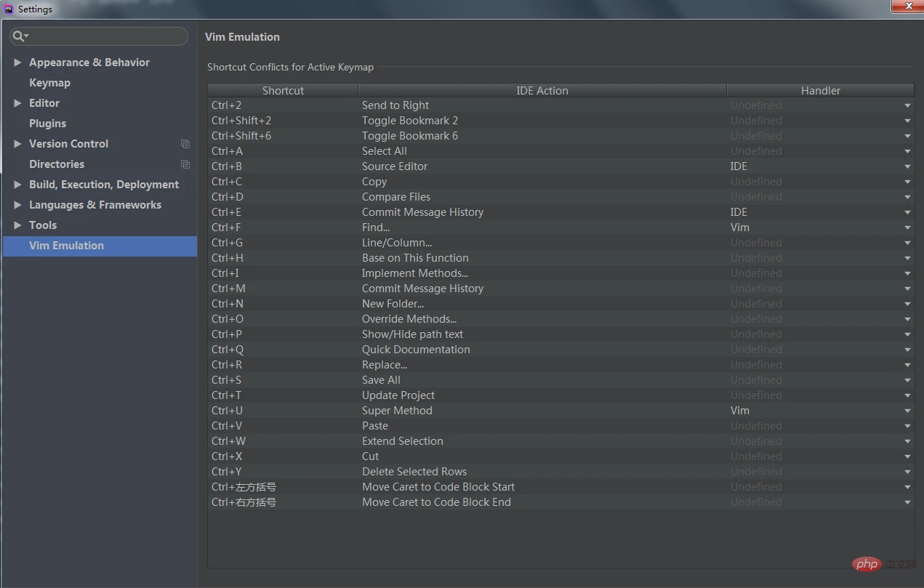Click the Settings window title icon
The height and width of the screenshot is (588, 924).
click(9, 9)
